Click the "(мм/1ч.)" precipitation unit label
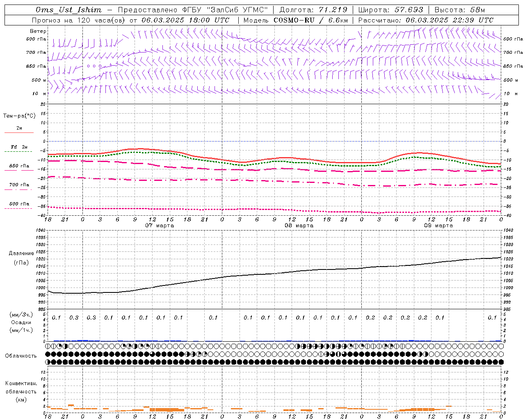 coord(21,330)
